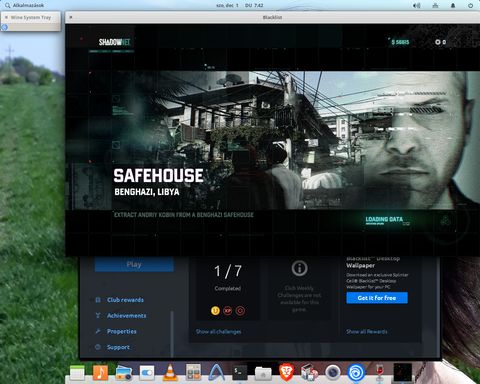This screenshot has height=384, width=480.
Task: Open the blue arch-shaped app in dock
Action: 216,373
